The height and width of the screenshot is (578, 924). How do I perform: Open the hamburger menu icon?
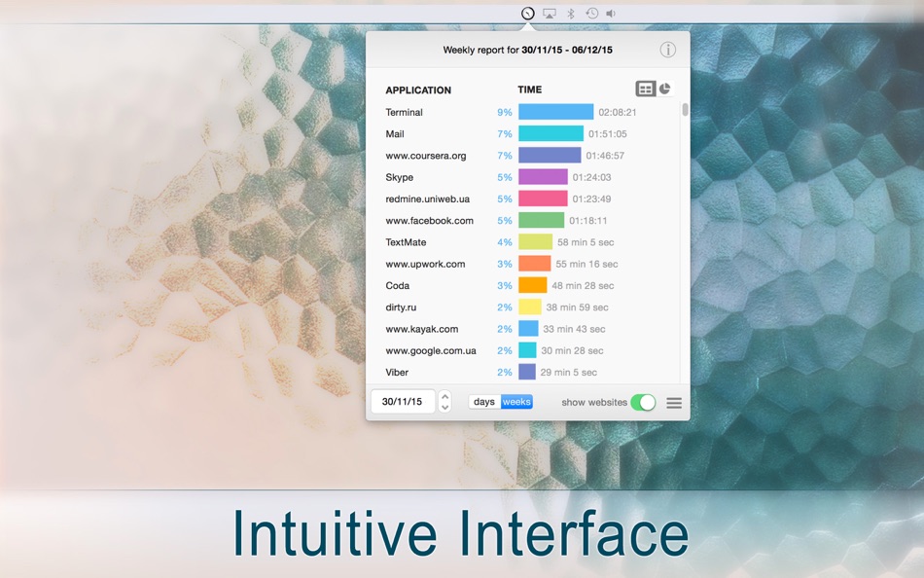(x=674, y=403)
